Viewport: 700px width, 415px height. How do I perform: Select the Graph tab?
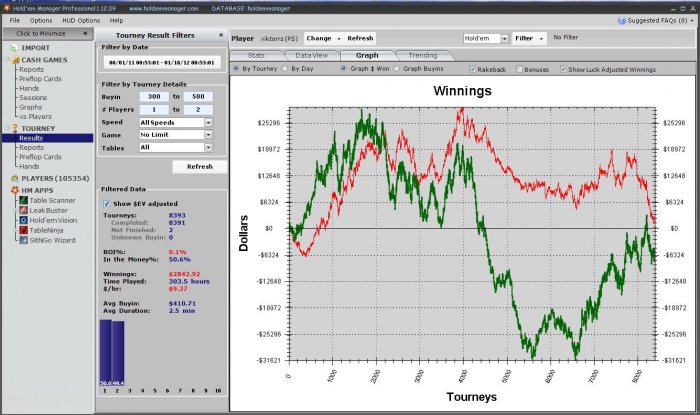(367, 55)
